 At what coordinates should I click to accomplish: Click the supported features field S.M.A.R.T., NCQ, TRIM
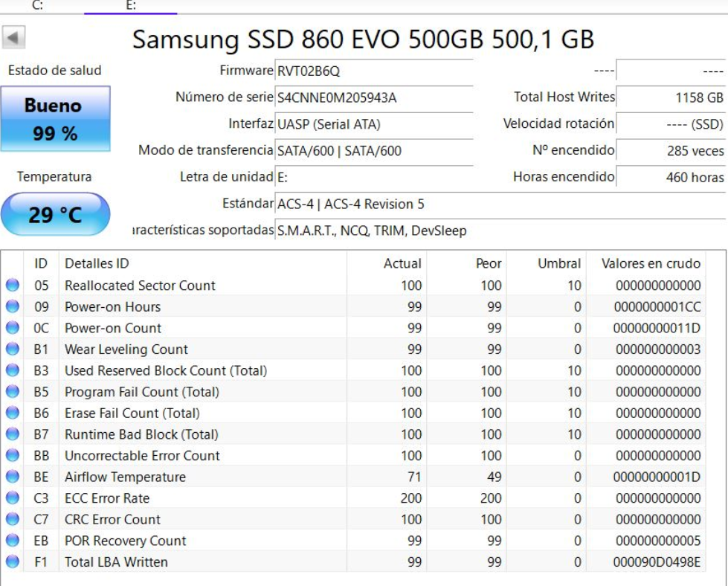(500, 231)
